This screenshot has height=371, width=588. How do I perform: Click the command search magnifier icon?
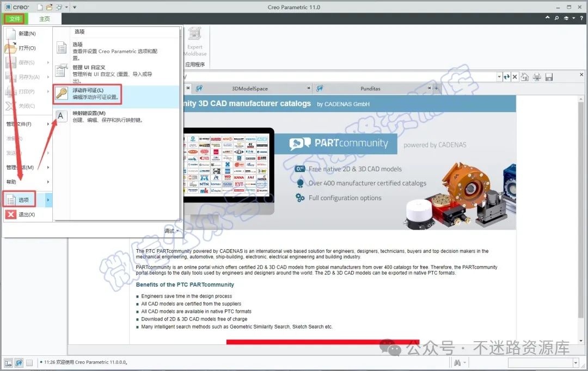tap(556, 18)
